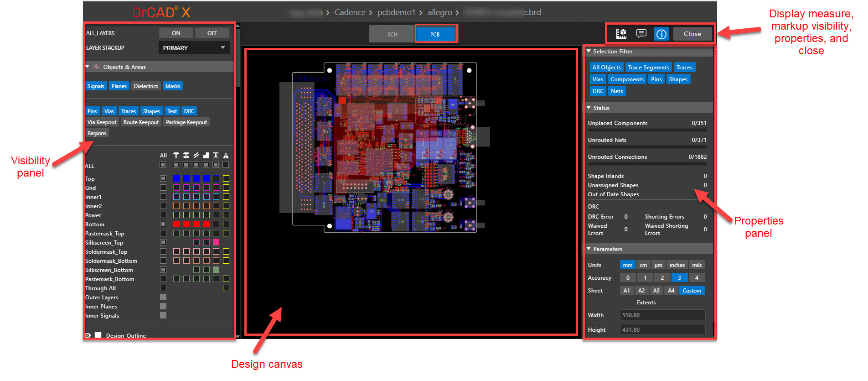Open the measure tool icon
Screen dimensions: 868x381
621,34
